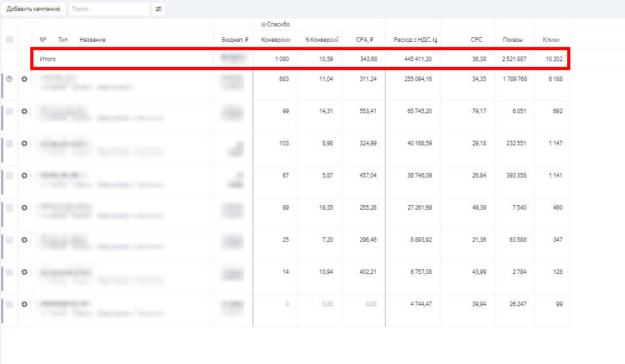Select impressions cell 26 247

tap(518, 304)
